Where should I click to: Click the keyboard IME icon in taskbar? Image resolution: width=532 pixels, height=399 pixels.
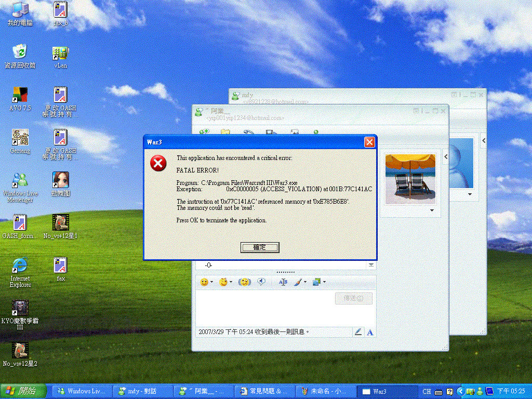tap(438, 392)
